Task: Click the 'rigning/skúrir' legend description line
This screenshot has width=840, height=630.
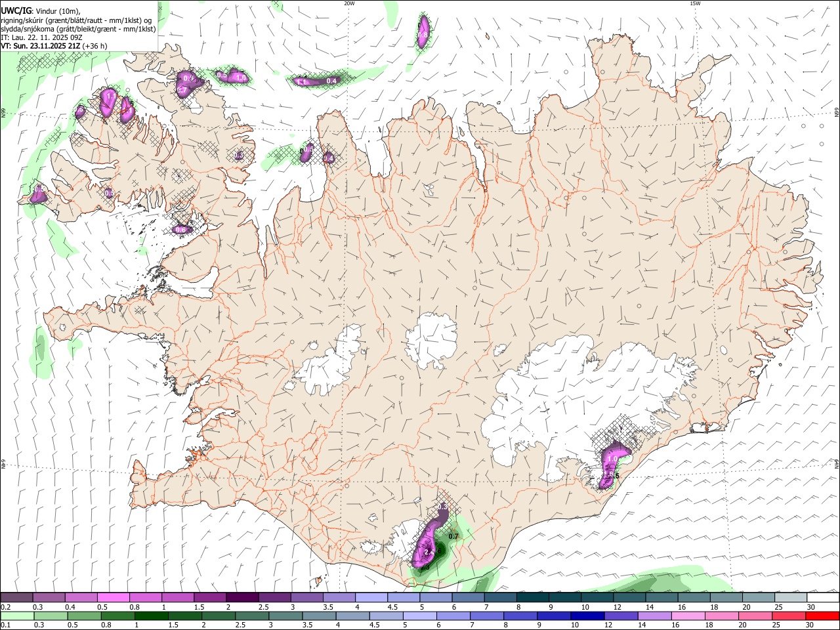Action: pyautogui.click(x=76, y=20)
